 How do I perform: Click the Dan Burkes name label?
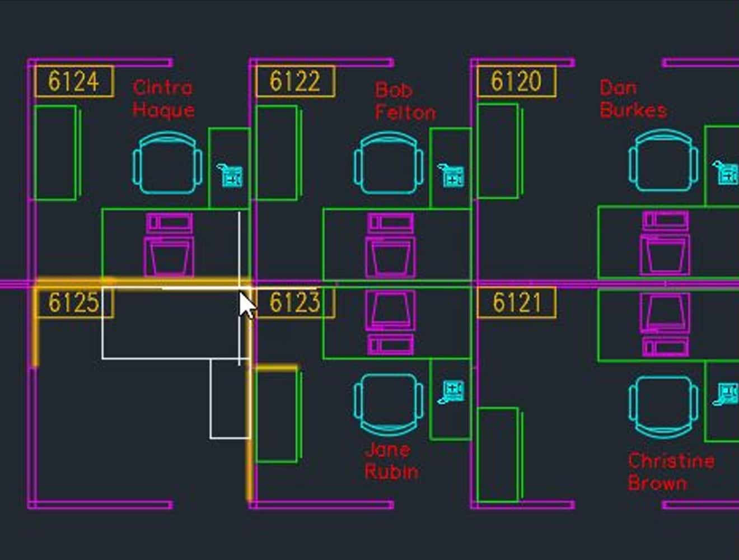click(633, 99)
